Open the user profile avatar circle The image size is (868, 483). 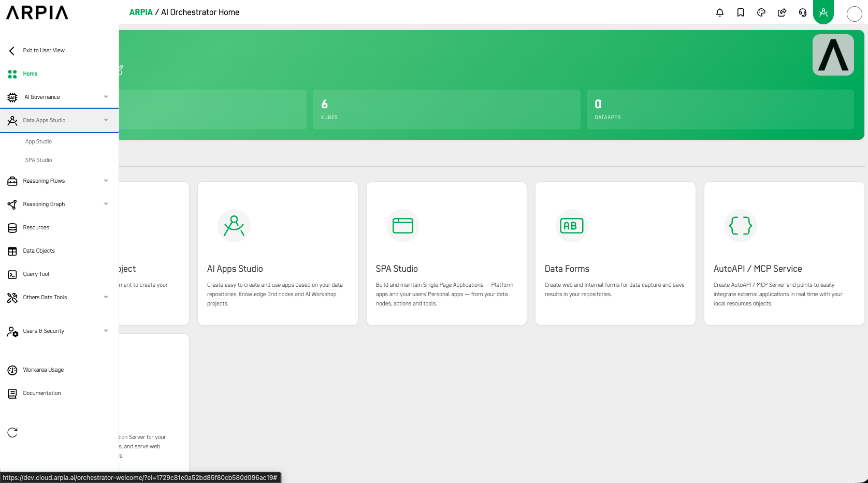tap(854, 14)
